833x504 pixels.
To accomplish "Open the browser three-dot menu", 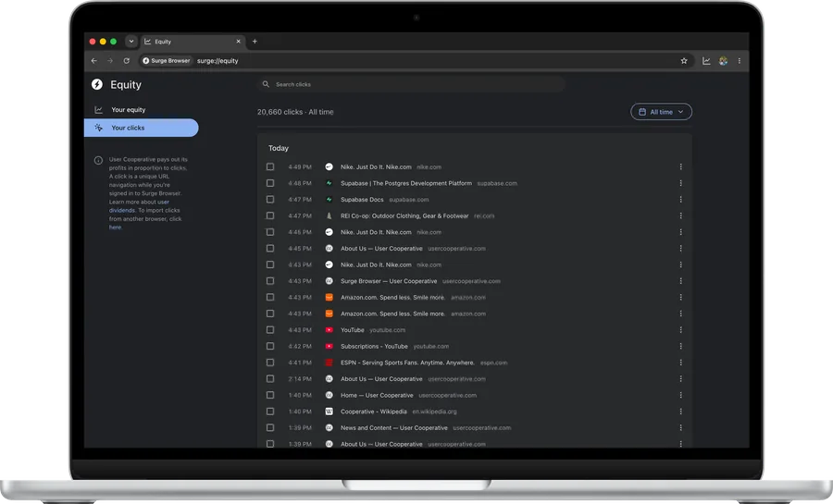I will click(739, 61).
